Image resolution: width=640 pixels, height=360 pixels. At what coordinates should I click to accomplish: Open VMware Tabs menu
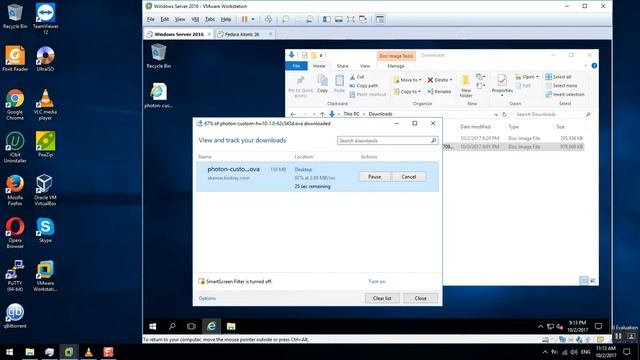click(x=210, y=19)
